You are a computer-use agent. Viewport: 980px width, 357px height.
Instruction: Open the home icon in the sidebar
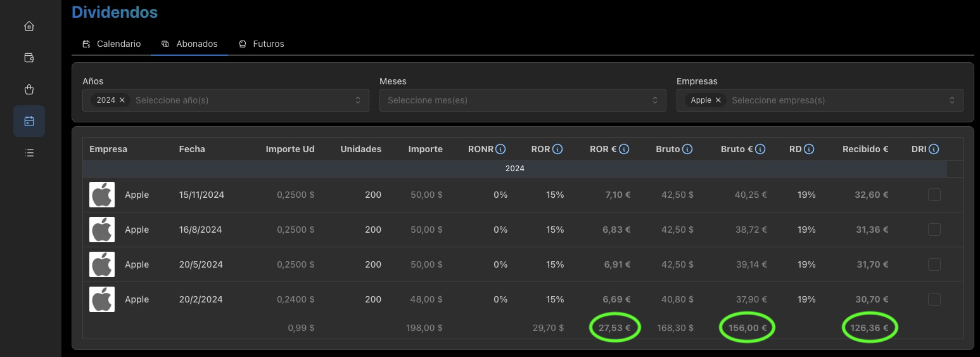tap(29, 26)
